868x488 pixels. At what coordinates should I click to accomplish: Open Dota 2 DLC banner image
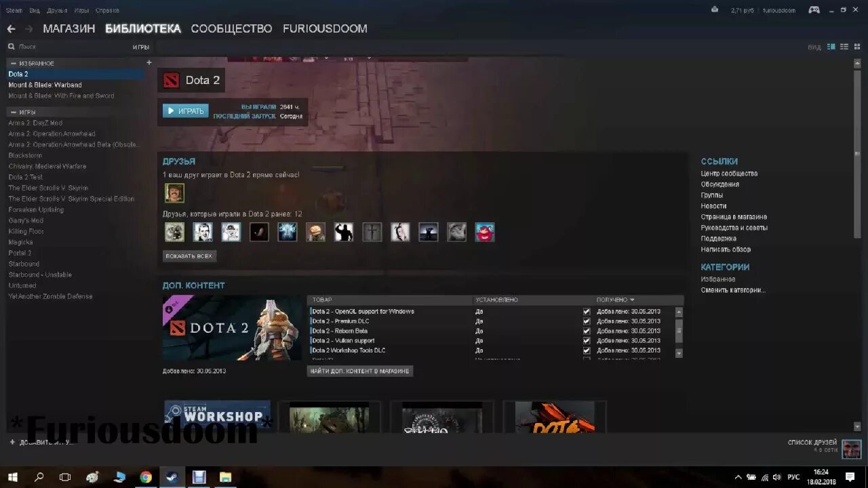coord(233,328)
